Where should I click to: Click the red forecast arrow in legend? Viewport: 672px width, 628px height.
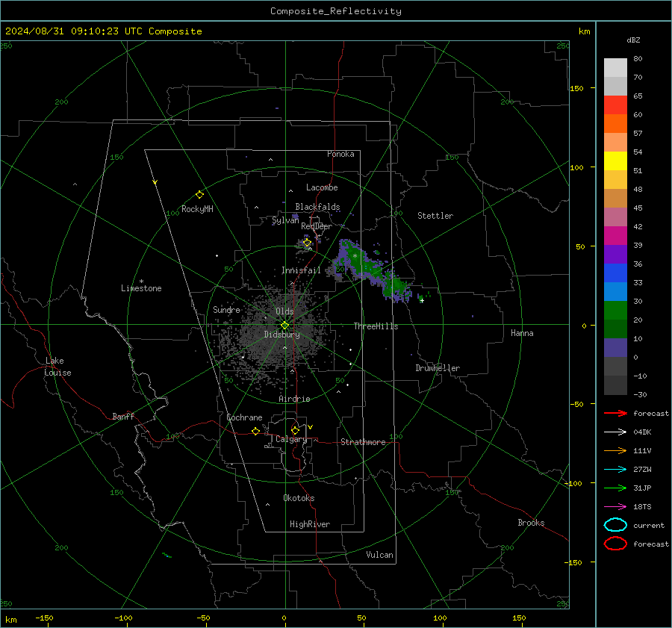click(x=615, y=413)
